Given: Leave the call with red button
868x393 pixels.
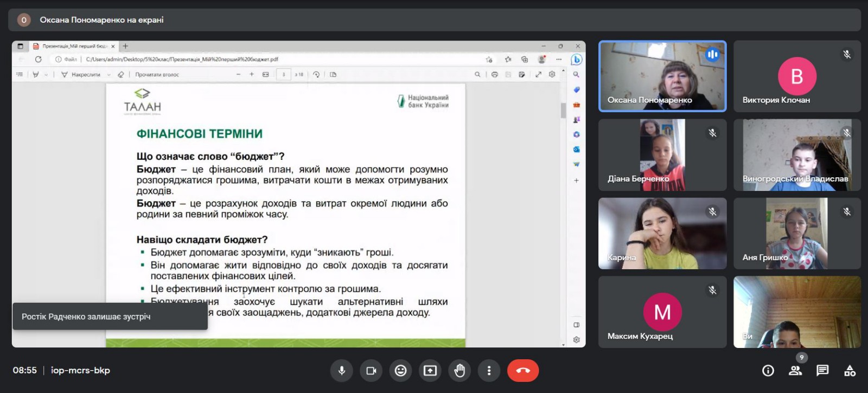Looking at the screenshot, I should click(522, 371).
